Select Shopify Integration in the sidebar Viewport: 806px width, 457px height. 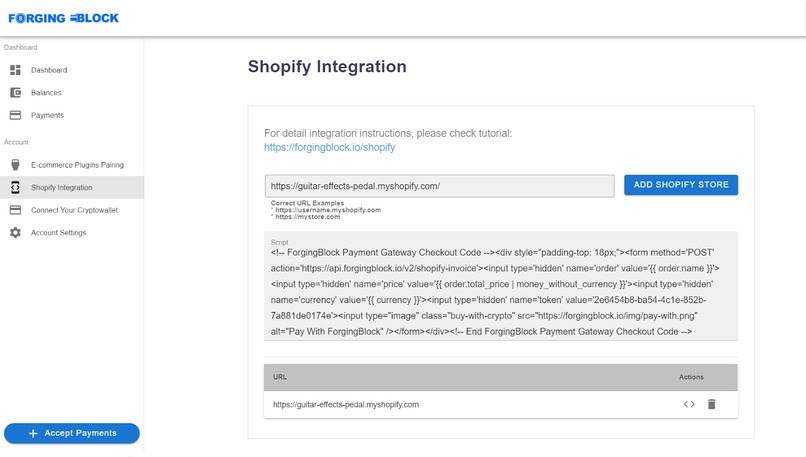[x=72, y=187]
